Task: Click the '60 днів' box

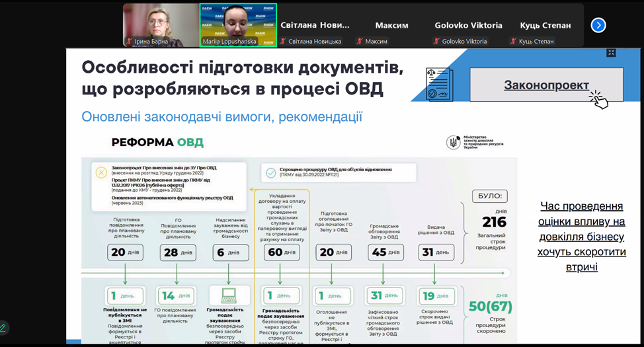Action: (x=282, y=252)
